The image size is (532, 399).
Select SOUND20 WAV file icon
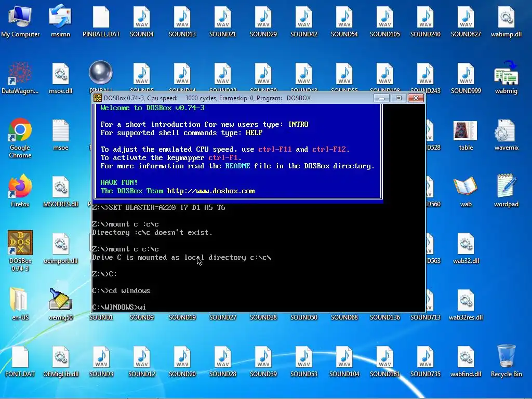182,357
